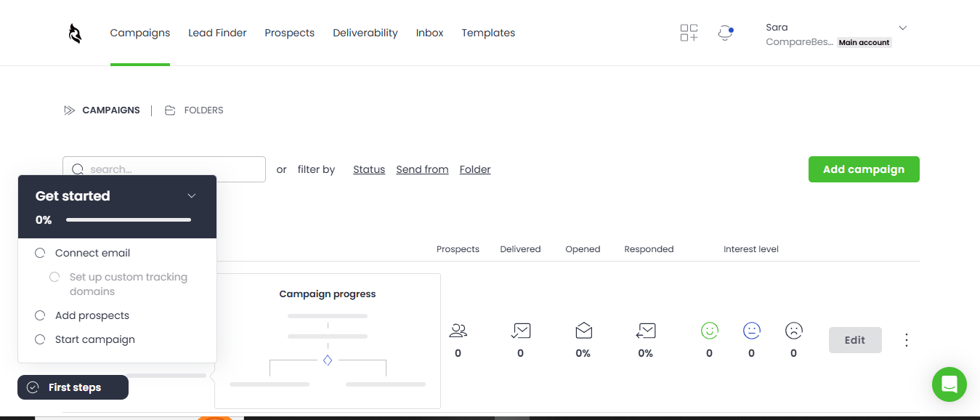Click the Responded reply envelope icon
The width and height of the screenshot is (980, 420).
pyautogui.click(x=645, y=331)
